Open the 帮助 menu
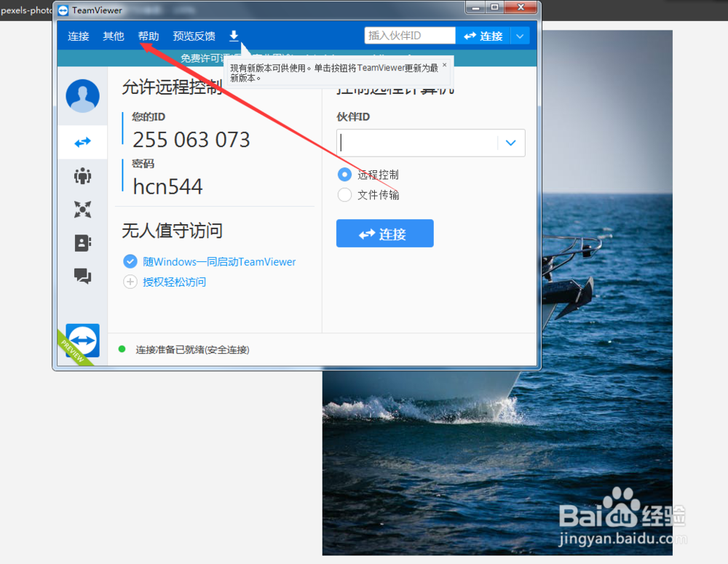 (149, 36)
